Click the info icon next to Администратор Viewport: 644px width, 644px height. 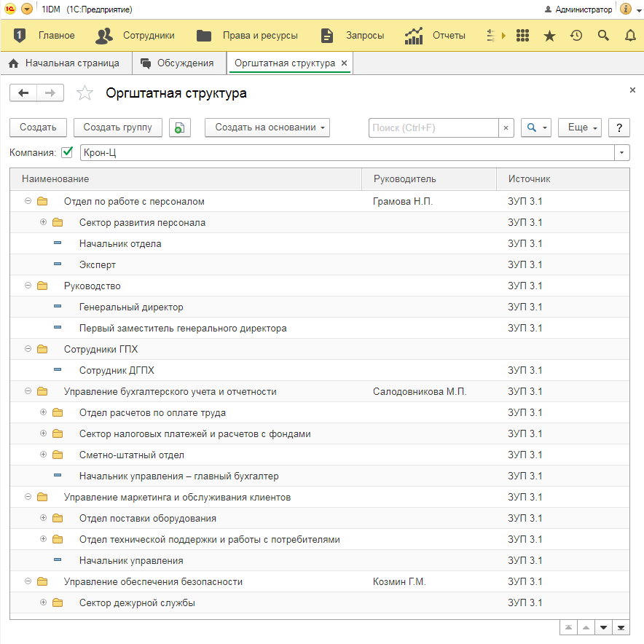(x=626, y=9)
